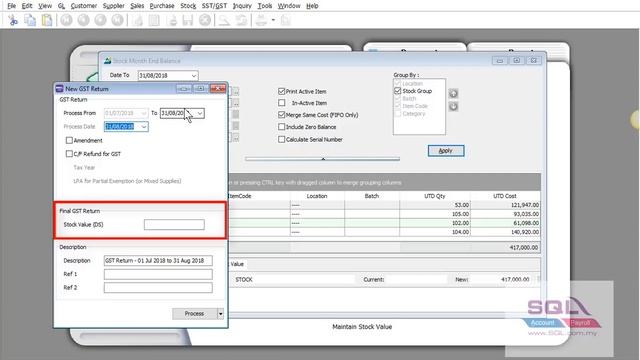Image resolution: width=640 pixels, height=360 pixels.
Task: Click New GST Return window title icon
Action: click(60, 89)
